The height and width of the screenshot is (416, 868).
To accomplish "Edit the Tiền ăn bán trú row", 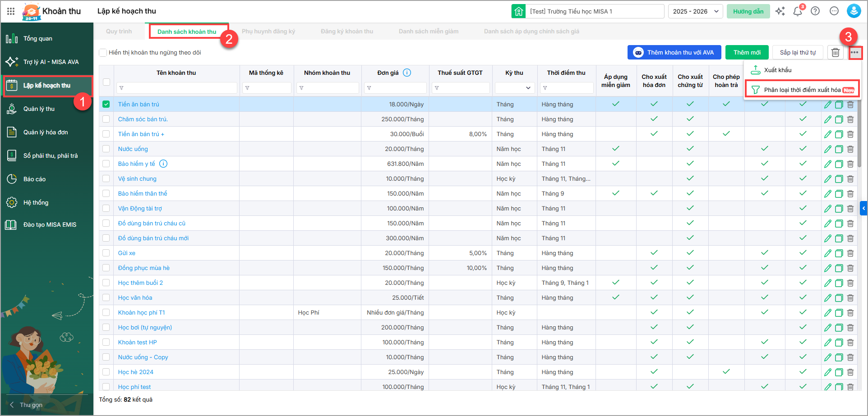I will (x=827, y=105).
